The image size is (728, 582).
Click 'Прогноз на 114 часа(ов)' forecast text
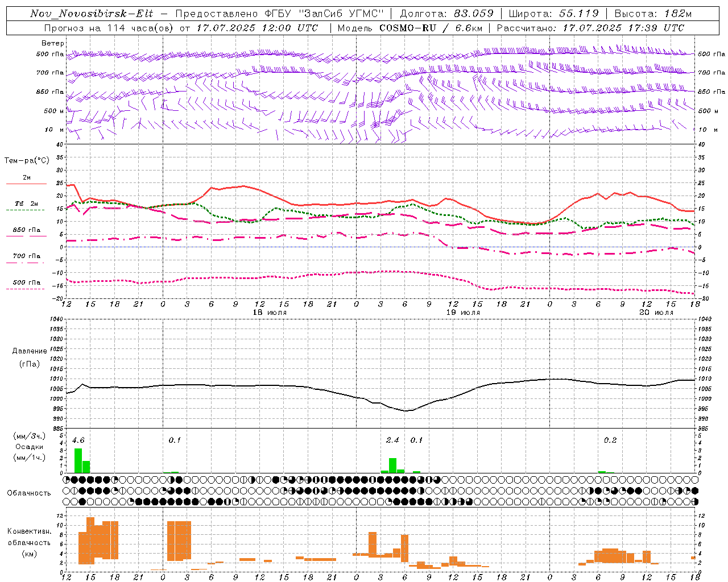pyautogui.click(x=109, y=28)
